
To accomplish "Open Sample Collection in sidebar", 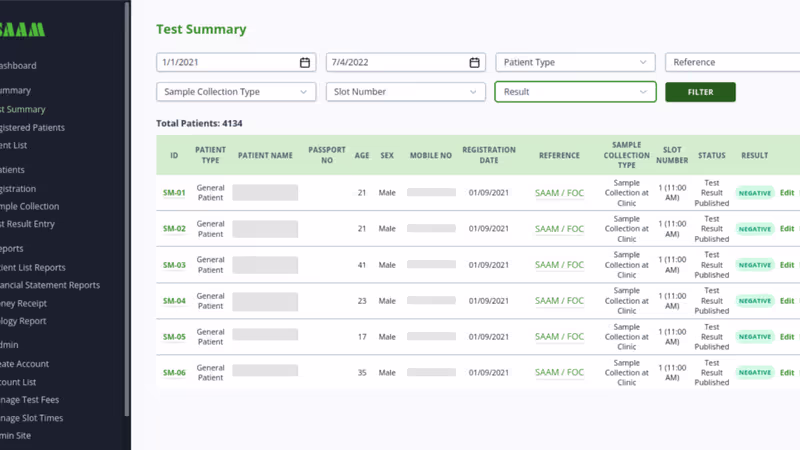I will point(30,206).
